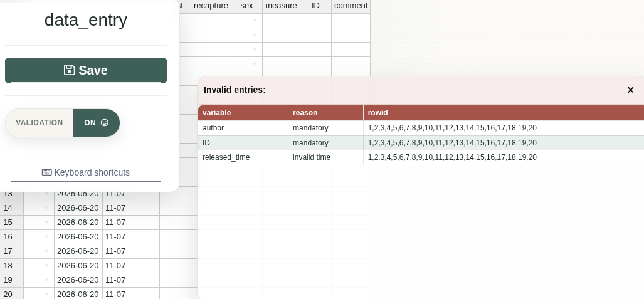
Task: Select row header 14
Action: pos(11,208)
